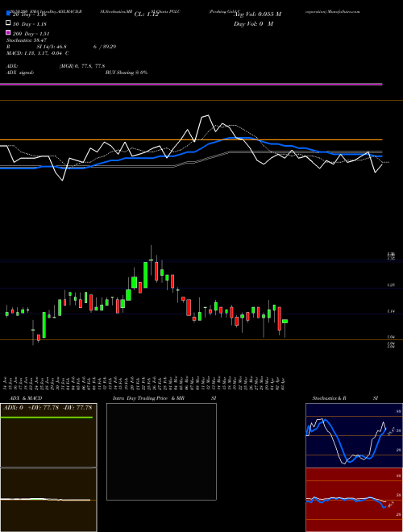The width and height of the screenshot is (403, 532).
Task: Click the 1.25 price axis label
Action: [391, 285]
